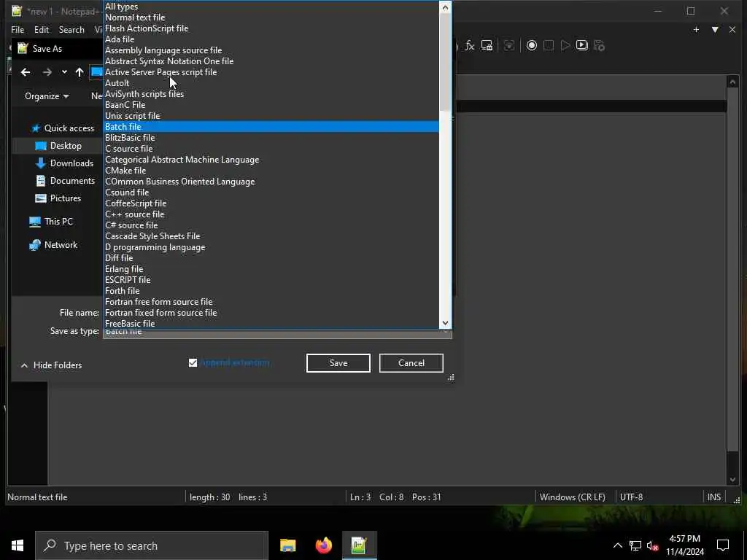Click file type list scroll down arrow

pos(445,323)
